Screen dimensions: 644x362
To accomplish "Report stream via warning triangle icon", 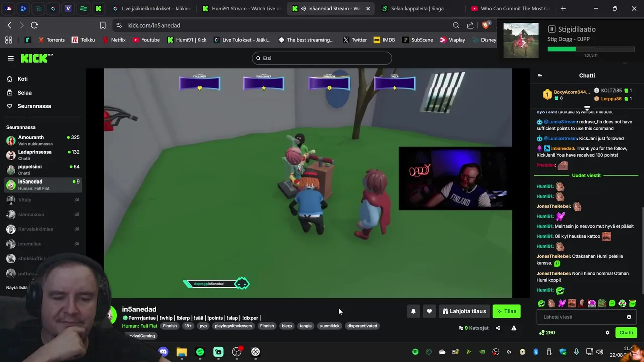I will tap(514, 328).
